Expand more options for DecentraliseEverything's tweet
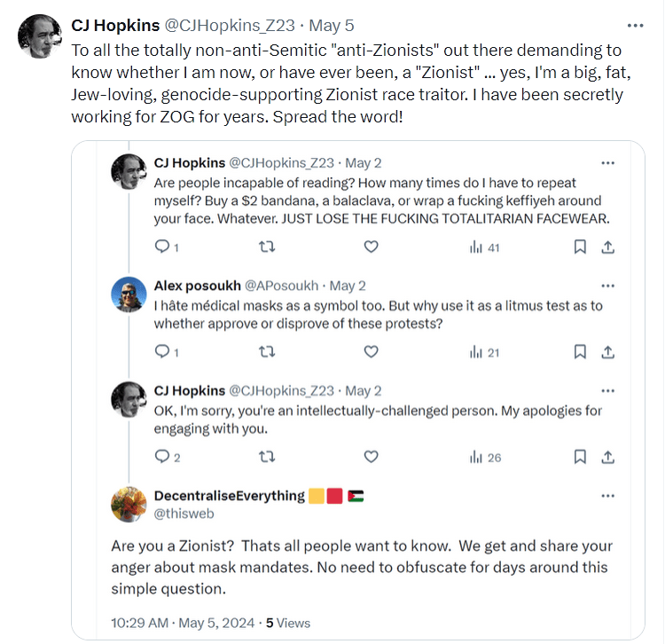The height and width of the screenshot is (644, 665). pyautogui.click(x=607, y=495)
